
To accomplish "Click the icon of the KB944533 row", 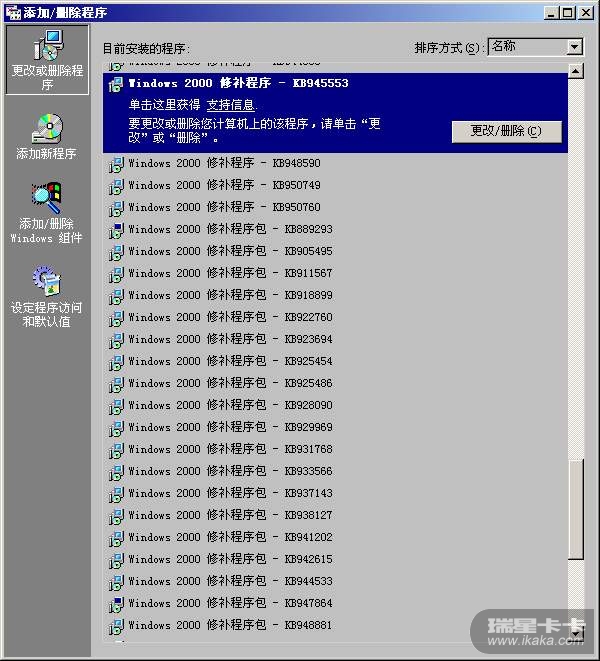I will (x=116, y=582).
